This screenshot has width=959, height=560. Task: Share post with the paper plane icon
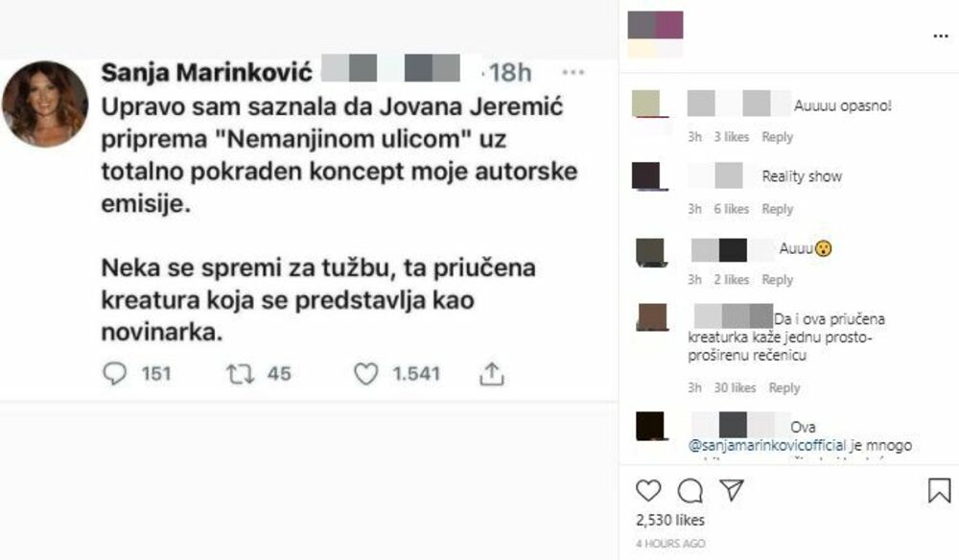(x=732, y=490)
